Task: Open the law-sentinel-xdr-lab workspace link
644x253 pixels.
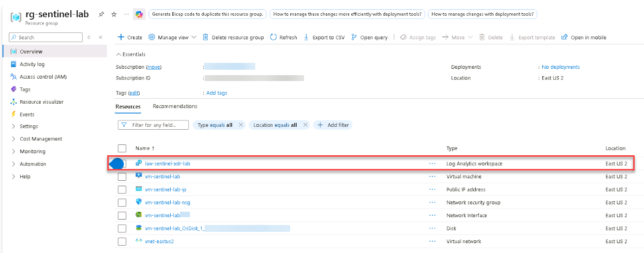Action: click(x=167, y=164)
